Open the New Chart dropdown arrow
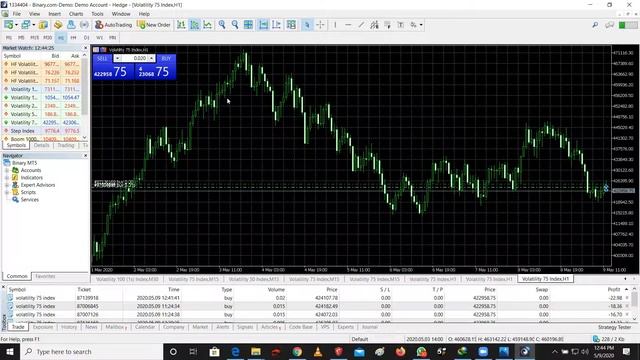The image size is (640, 360). [16, 25]
